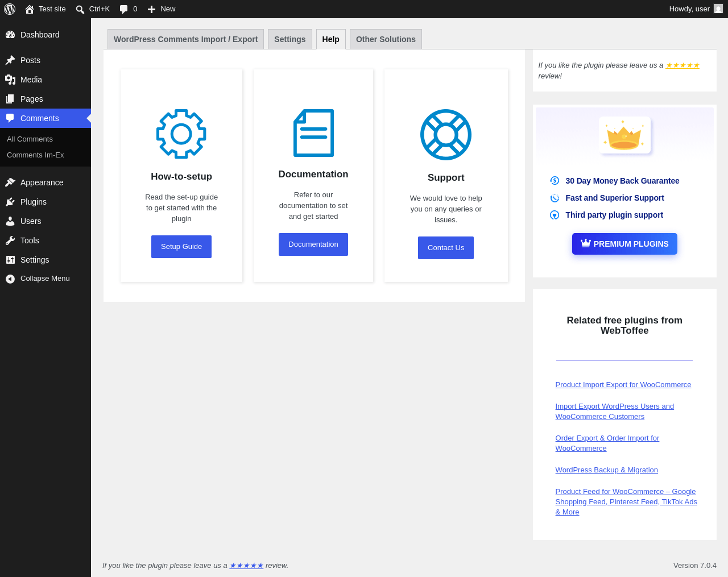
Task: Open the Settings tab in plugin page
Action: (290, 39)
